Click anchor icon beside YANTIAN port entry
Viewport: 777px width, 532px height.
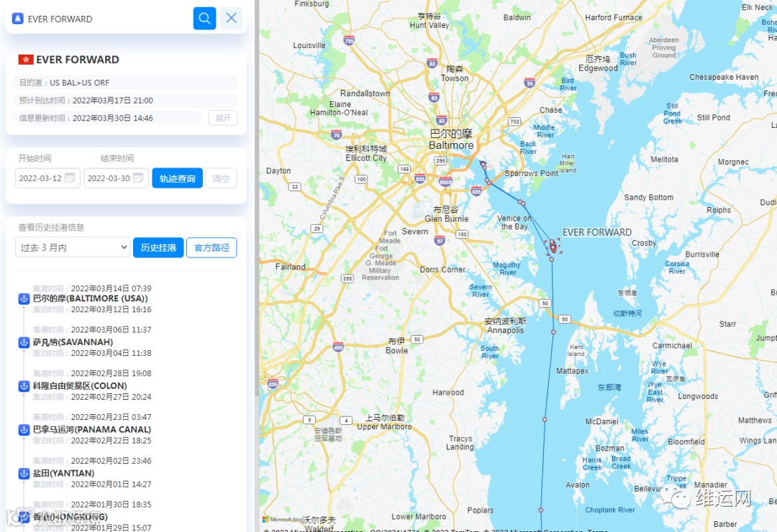(24, 473)
